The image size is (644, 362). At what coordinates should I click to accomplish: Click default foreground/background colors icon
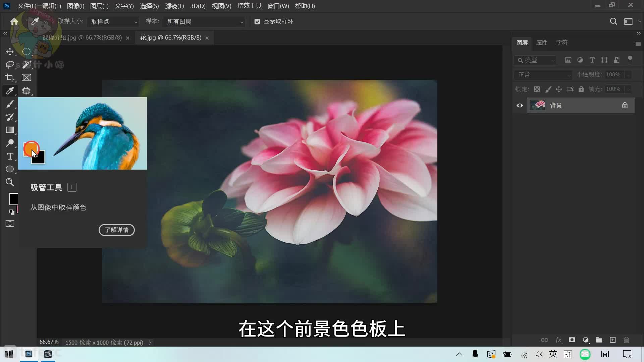[x=11, y=212]
